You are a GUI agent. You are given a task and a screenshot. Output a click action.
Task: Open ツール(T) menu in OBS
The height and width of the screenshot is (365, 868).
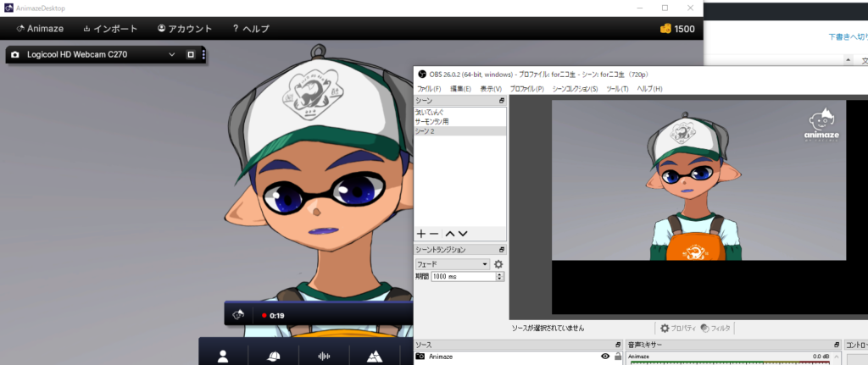tap(617, 88)
